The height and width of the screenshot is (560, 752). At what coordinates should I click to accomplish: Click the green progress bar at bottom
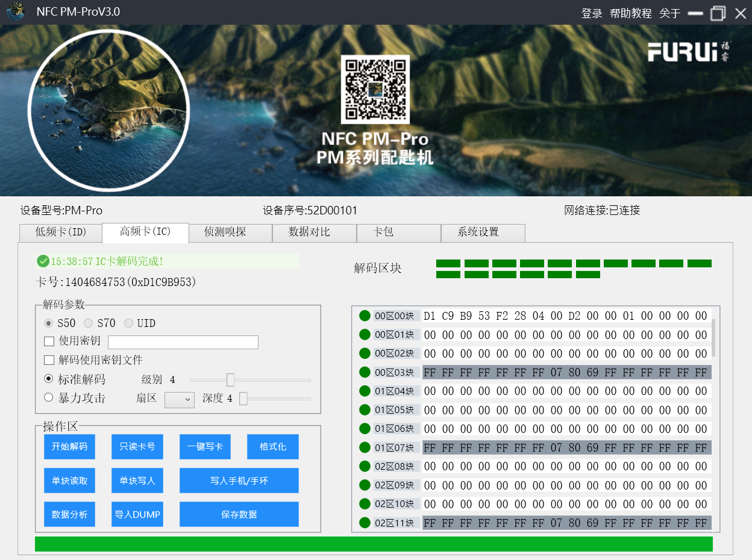(374, 544)
